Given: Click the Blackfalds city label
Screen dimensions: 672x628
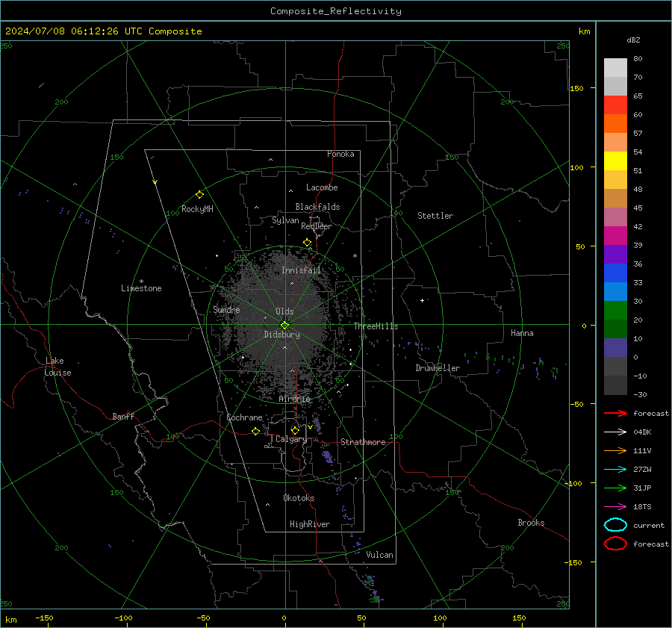Looking at the screenshot, I should coord(317,207).
